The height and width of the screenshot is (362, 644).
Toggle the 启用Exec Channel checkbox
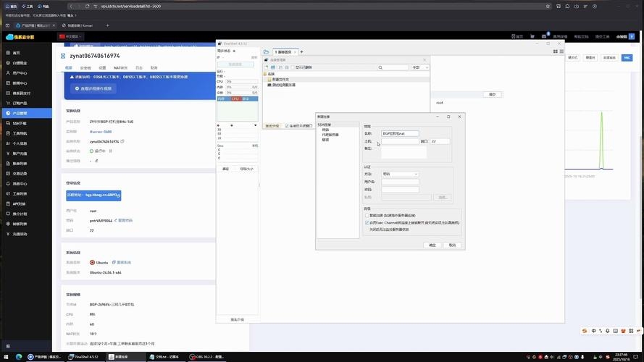coord(367,222)
